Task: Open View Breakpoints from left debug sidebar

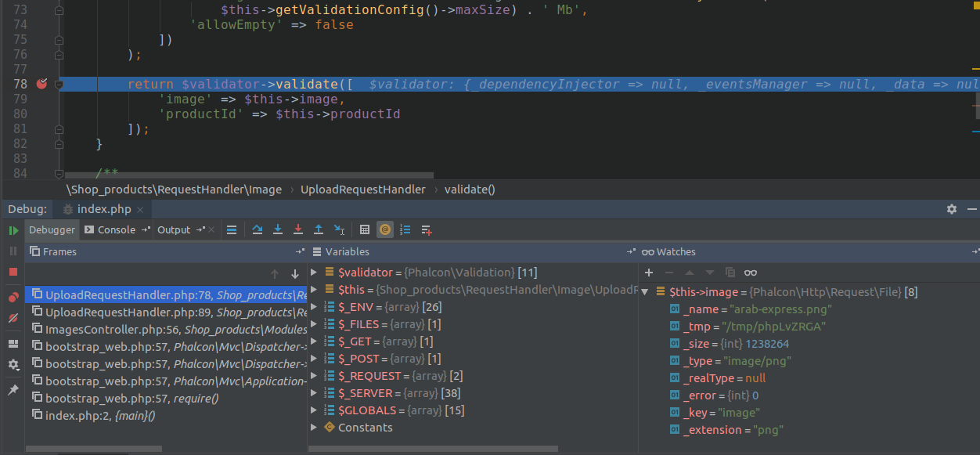Action: pos(13,298)
